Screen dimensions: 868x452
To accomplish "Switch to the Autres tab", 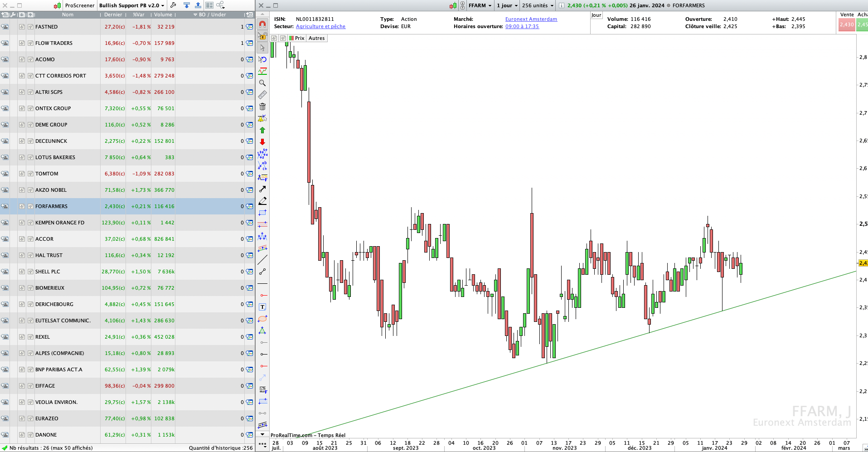I will click(x=316, y=38).
